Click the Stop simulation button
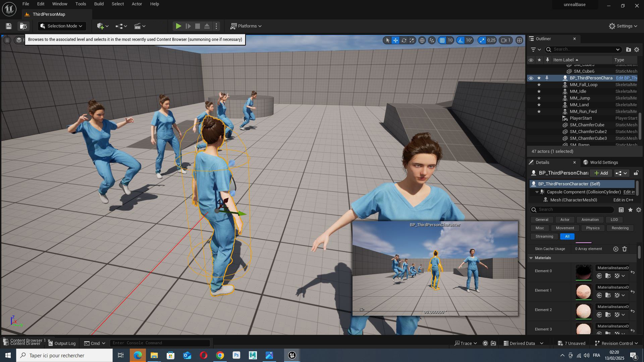This screenshot has height=362, width=644. [198, 26]
